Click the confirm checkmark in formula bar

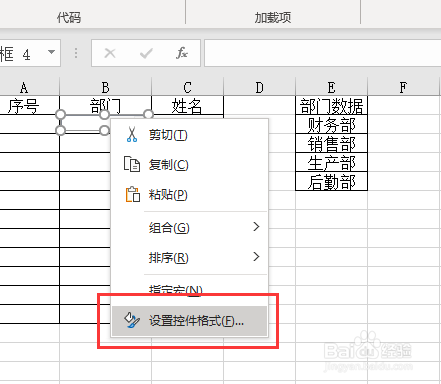[x=146, y=53]
